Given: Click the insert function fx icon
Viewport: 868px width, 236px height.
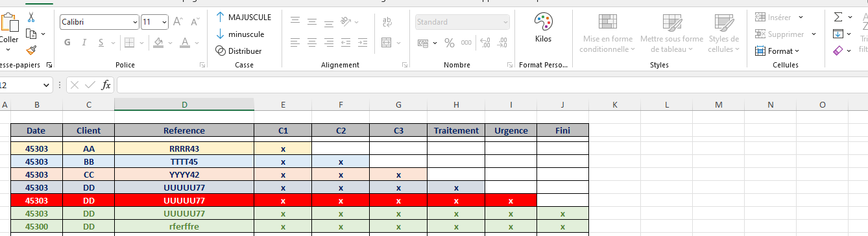Looking at the screenshot, I should [x=106, y=85].
